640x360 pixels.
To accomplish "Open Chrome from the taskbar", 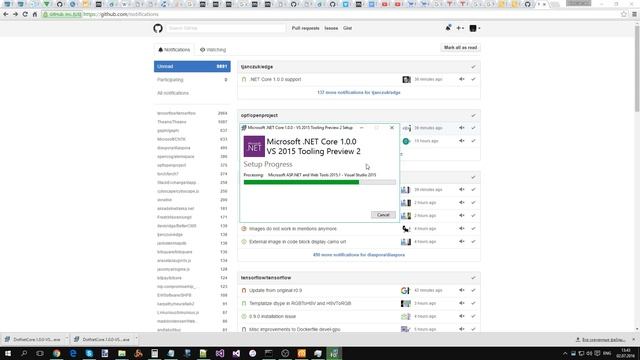I will click(56, 353).
